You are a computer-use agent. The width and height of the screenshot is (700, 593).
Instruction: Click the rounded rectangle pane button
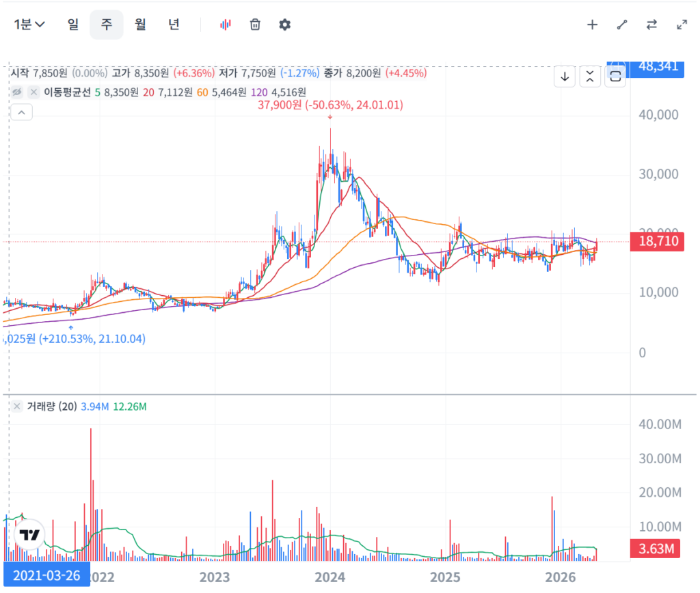[x=615, y=77]
